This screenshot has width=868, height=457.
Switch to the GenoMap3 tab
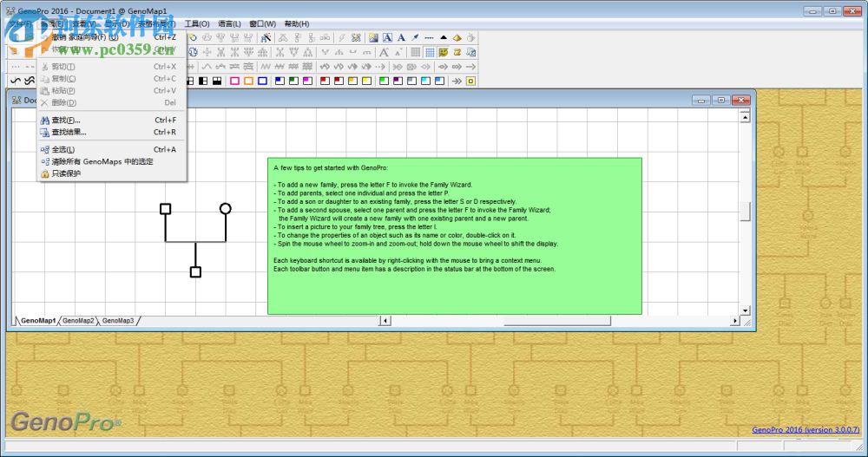118,320
